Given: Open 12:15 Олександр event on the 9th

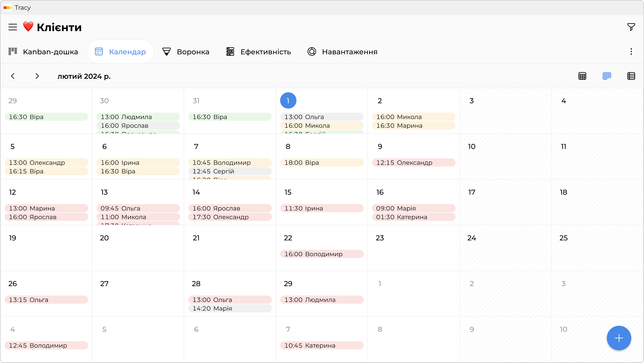Looking at the screenshot, I should 413,163.
